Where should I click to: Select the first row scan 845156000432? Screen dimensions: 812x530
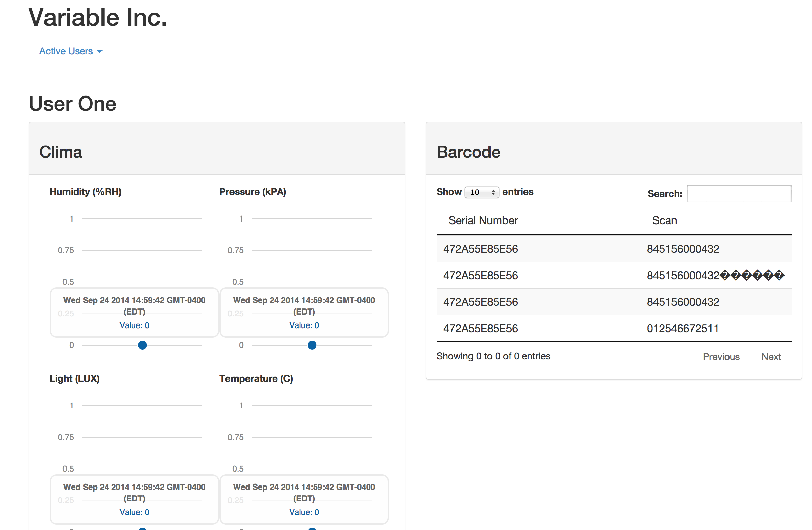pyautogui.click(x=683, y=249)
